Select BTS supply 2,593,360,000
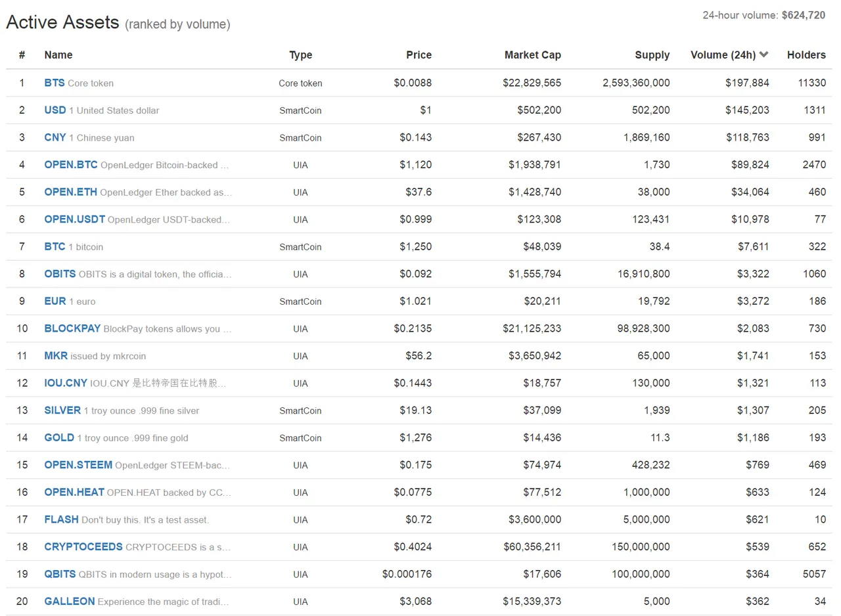This screenshot has width=841, height=616. click(x=636, y=83)
